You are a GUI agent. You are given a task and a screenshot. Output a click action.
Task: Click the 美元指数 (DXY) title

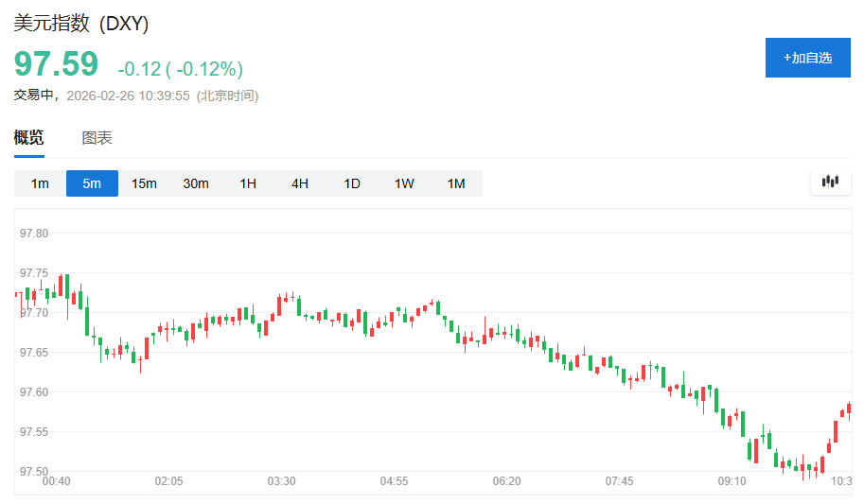pyautogui.click(x=80, y=24)
